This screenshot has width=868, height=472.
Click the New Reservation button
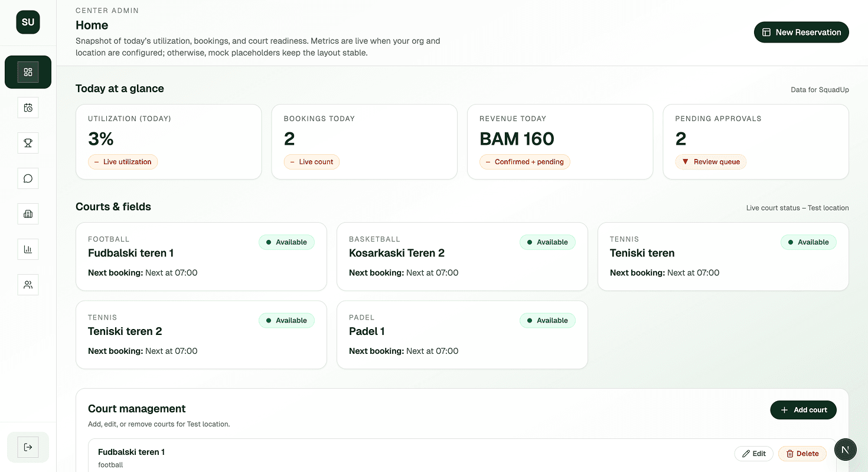coord(801,32)
